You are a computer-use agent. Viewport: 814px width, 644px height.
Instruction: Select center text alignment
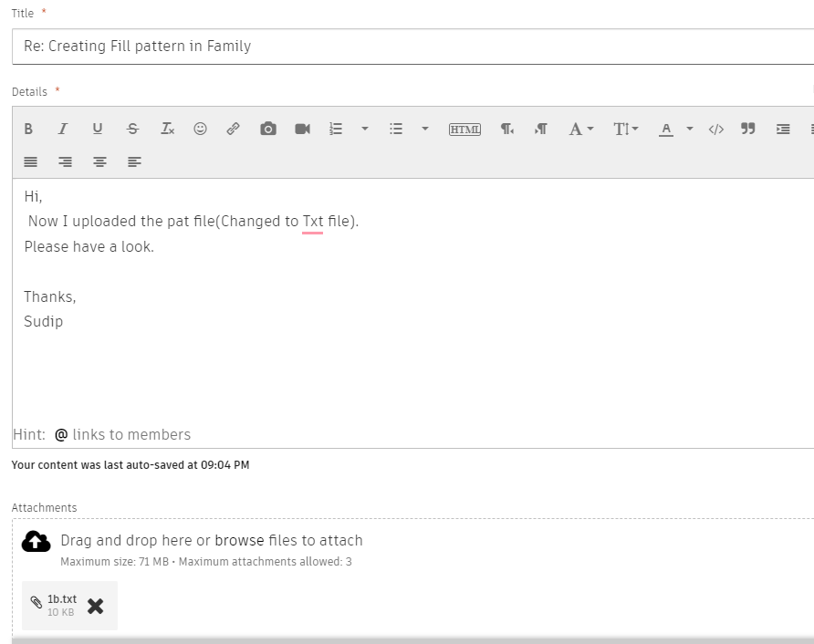pyautogui.click(x=99, y=161)
